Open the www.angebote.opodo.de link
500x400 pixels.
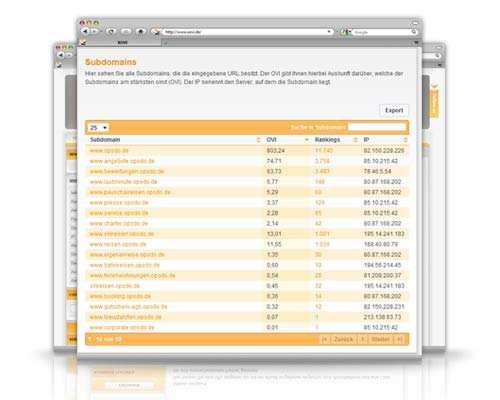122,161
